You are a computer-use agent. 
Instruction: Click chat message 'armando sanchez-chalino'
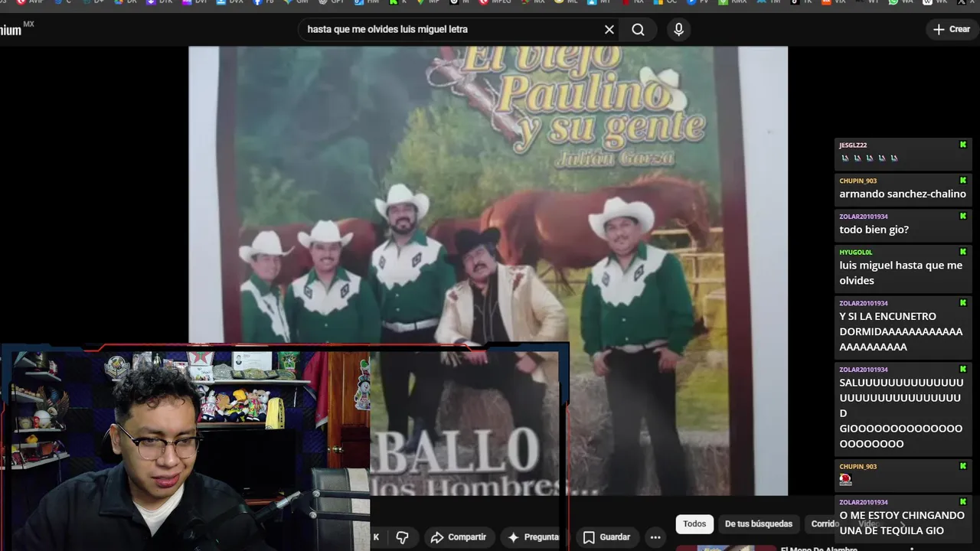(x=903, y=194)
